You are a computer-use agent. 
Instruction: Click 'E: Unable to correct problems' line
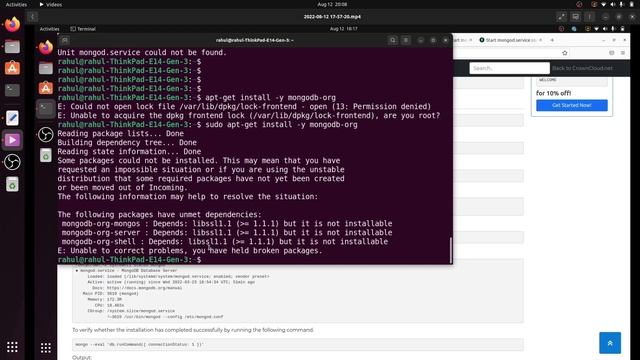click(x=190, y=251)
